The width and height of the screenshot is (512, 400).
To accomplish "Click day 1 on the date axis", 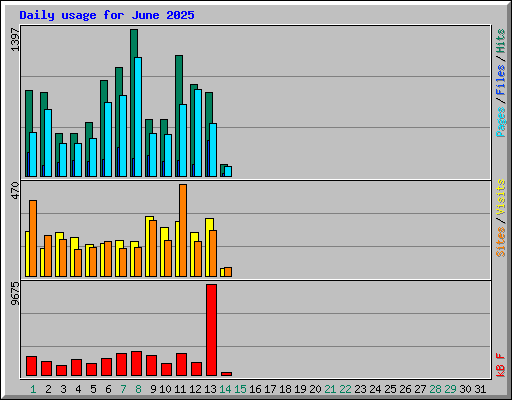I will click(x=33, y=389).
